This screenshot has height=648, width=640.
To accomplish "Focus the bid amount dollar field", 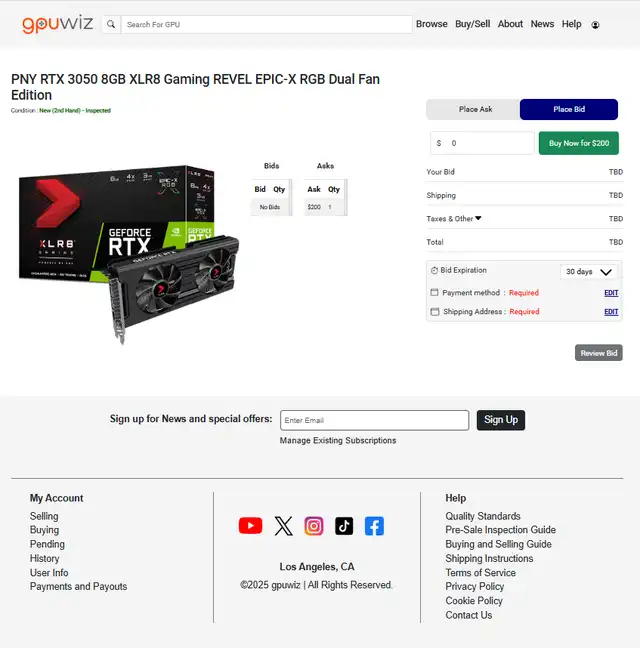I will (x=482, y=143).
